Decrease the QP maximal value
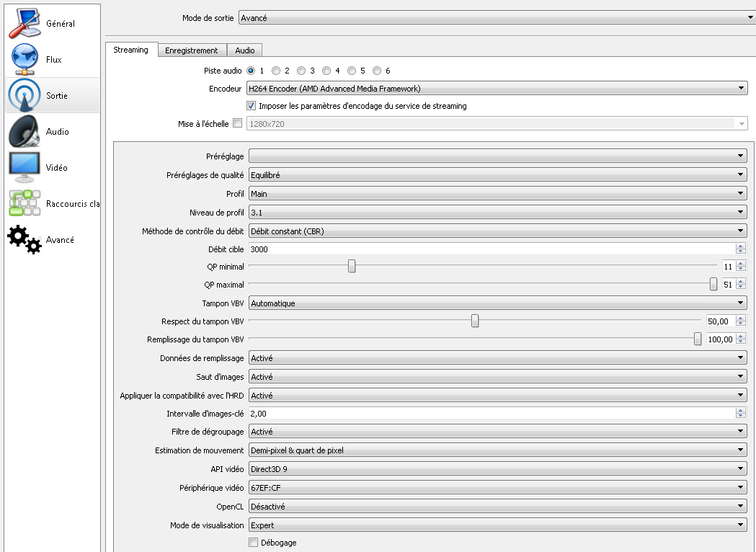The image size is (756, 552). click(741, 288)
